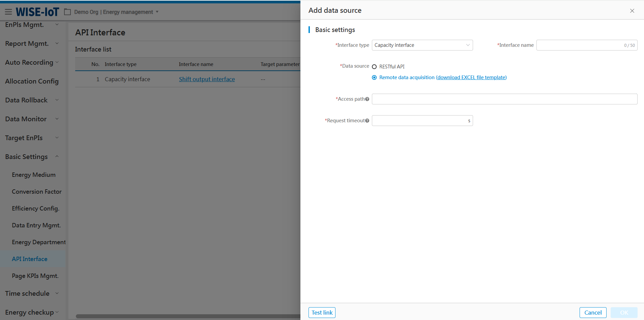The height and width of the screenshot is (320, 644).
Task: Click the Test link button
Action: (x=322, y=313)
